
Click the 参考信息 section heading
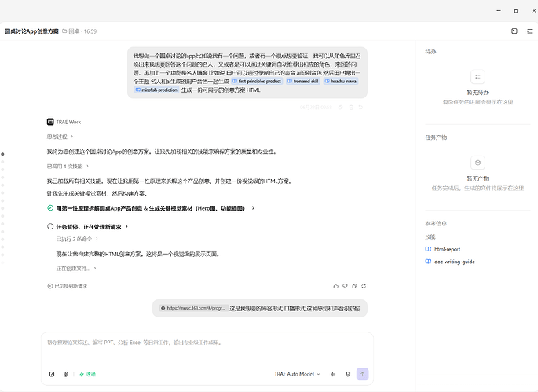click(x=436, y=223)
